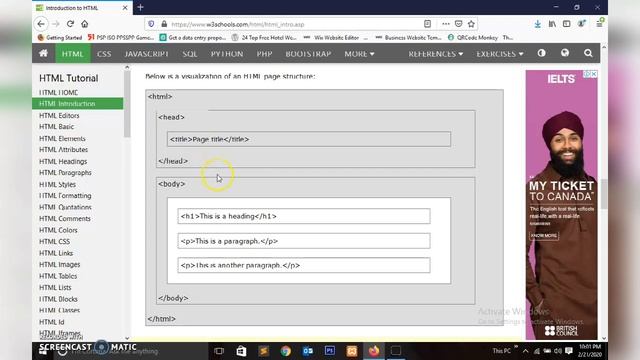Image resolution: width=640 pixels, height=360 pixels.
Task: Open the globe translate icon on W3Schools
Action: pos(565,53)
